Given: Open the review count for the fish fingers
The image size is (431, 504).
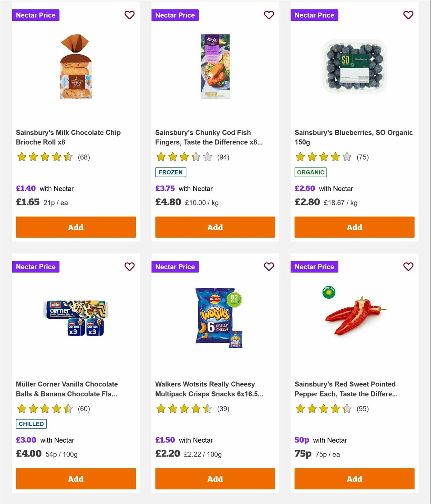Looking at the screenshot, I should (x=223, y=157).
